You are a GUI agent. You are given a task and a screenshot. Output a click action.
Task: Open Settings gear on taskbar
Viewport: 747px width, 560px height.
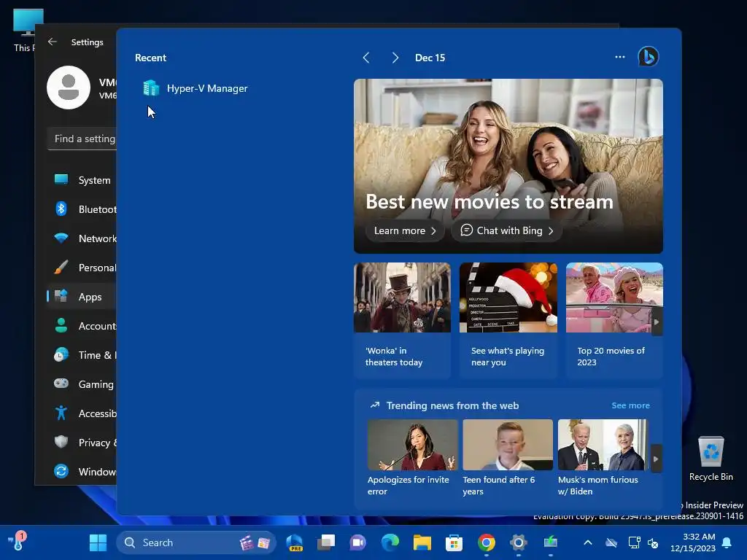[x=519, y=542]
